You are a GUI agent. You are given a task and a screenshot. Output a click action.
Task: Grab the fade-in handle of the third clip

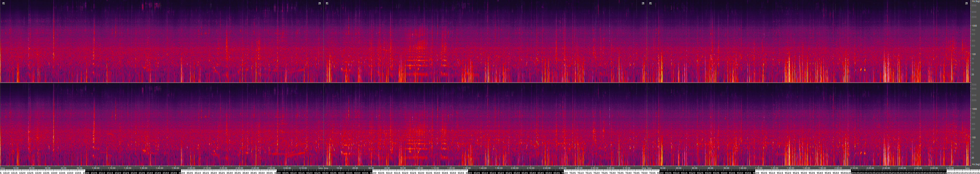coord(651,3)
